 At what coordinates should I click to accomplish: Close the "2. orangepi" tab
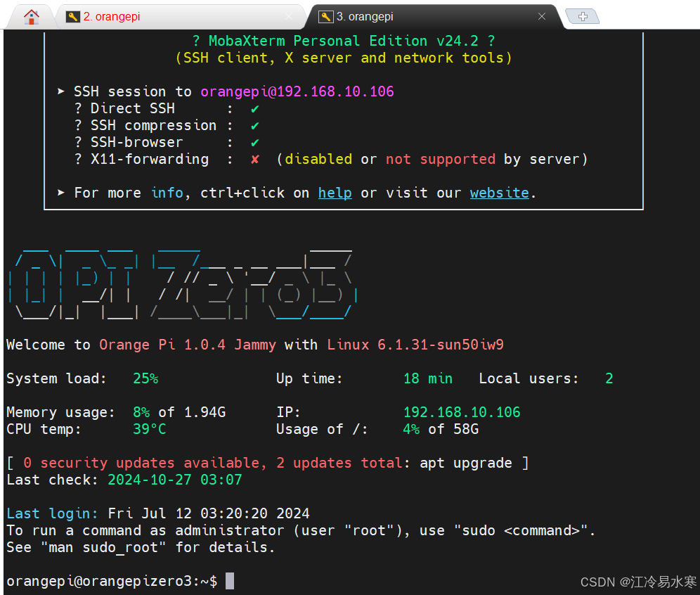(289, 17)
